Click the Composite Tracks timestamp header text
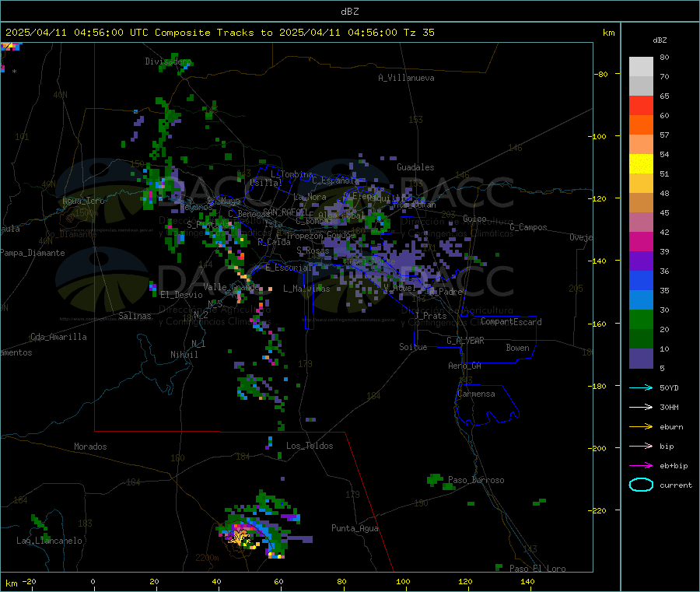700x592 pixels. pos(220,33)
